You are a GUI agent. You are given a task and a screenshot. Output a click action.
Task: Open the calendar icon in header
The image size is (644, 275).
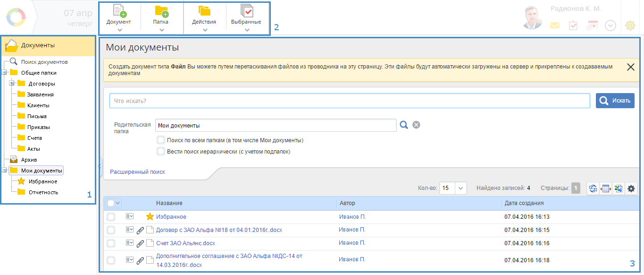[592, 26]
